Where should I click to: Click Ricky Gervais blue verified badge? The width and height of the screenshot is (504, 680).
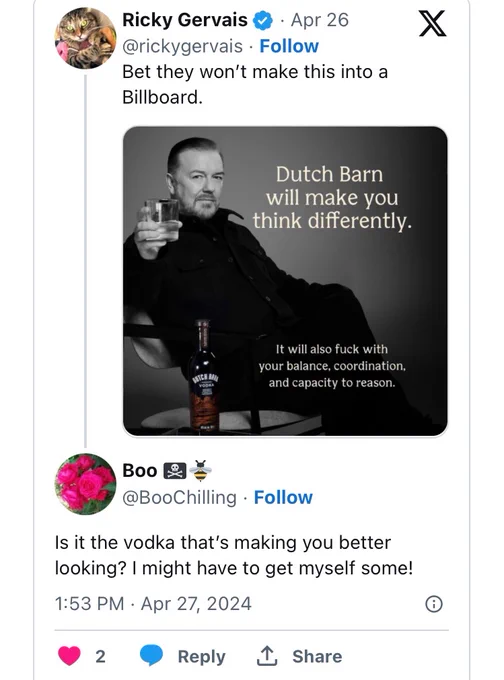click(x=262, y=20)
